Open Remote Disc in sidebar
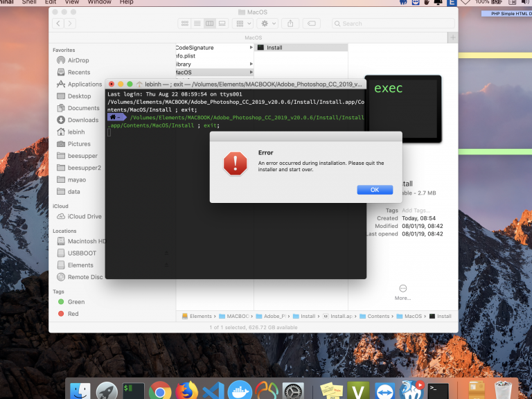 coord(85,277)
